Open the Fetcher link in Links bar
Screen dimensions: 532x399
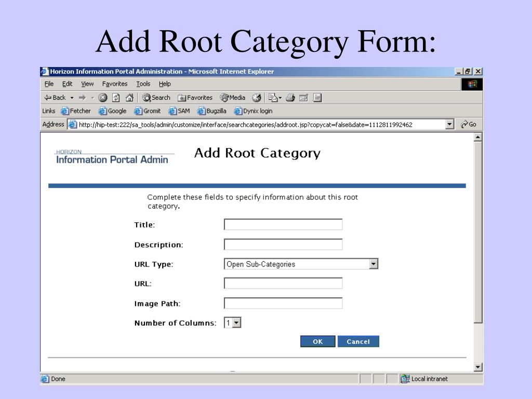(x=76, y=111)
